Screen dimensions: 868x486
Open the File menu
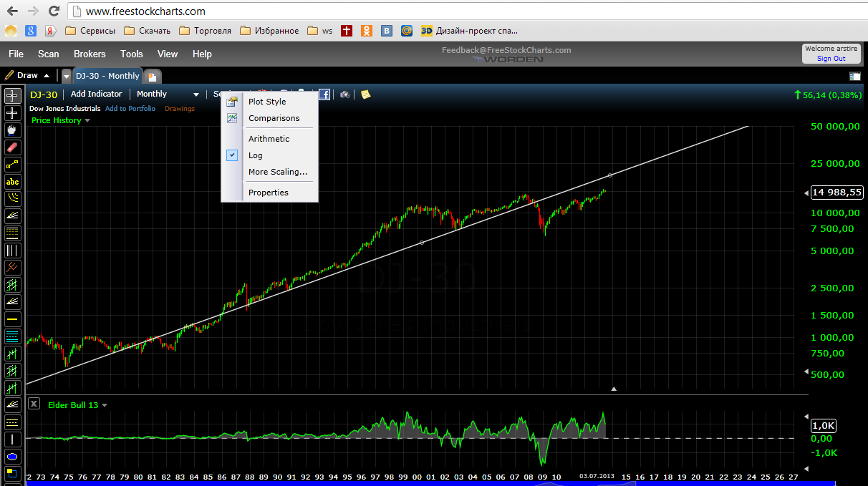pyautogui.click(x=16, y=54)
